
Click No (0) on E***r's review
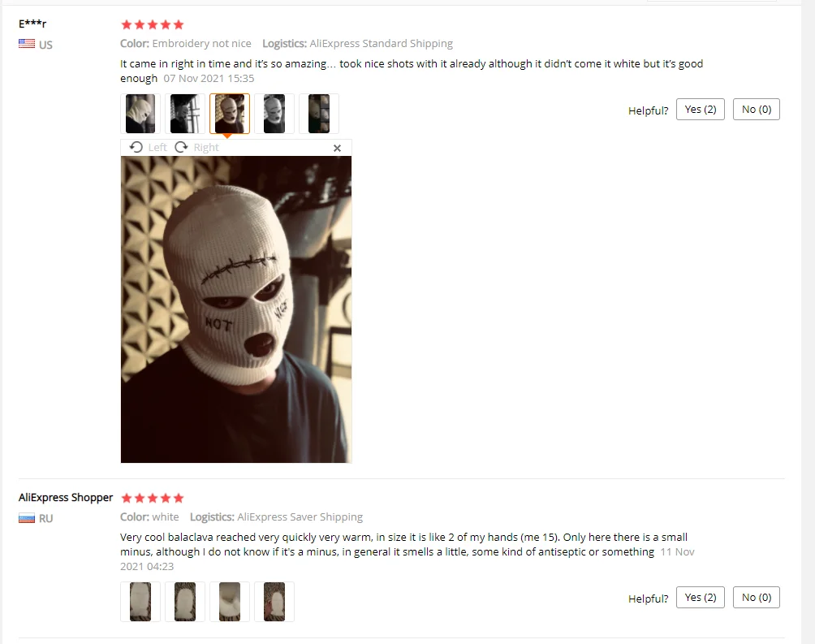click(x=757, y=110)
